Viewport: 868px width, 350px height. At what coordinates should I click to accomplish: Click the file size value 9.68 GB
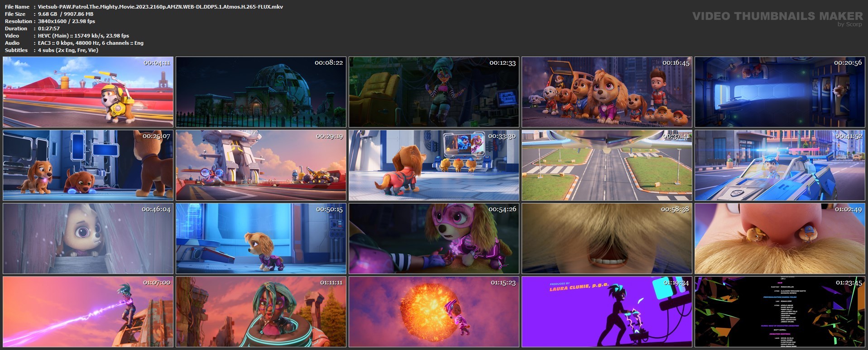coord(48,14)
